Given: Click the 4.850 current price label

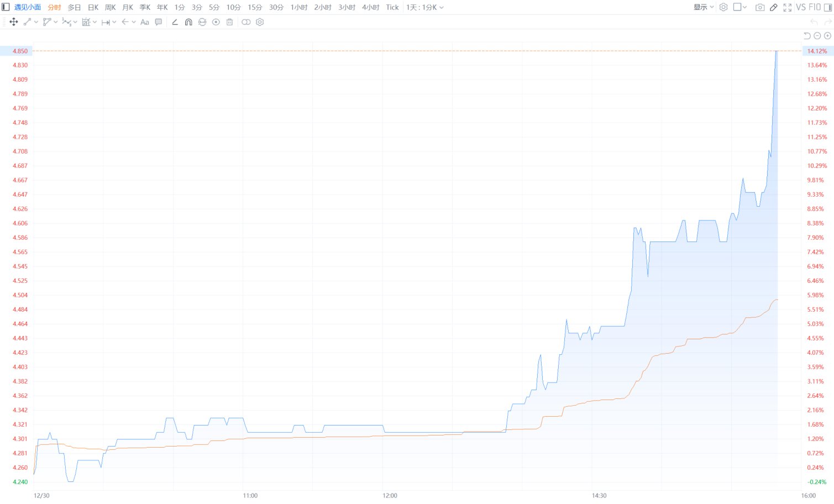Looking at the screenshot, I should coord(20,51).
